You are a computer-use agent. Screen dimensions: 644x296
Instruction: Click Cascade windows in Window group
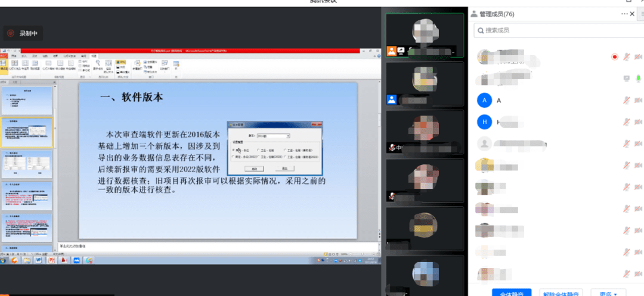[148, 67]
